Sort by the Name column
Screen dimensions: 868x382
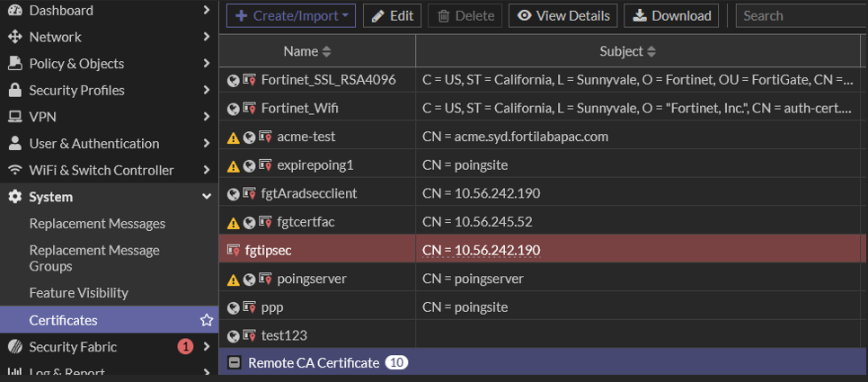click(x=307, y=52)
